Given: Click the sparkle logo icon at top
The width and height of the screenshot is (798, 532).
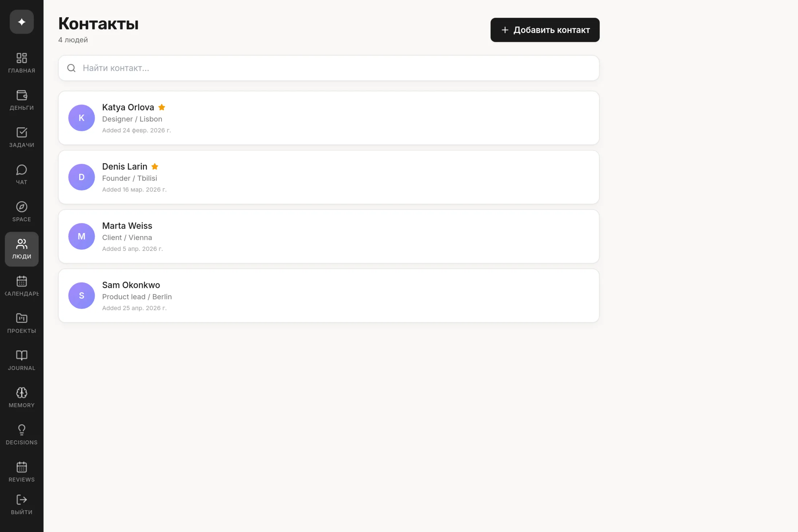Looking at the screenshot, I should (x=22, y=22).
